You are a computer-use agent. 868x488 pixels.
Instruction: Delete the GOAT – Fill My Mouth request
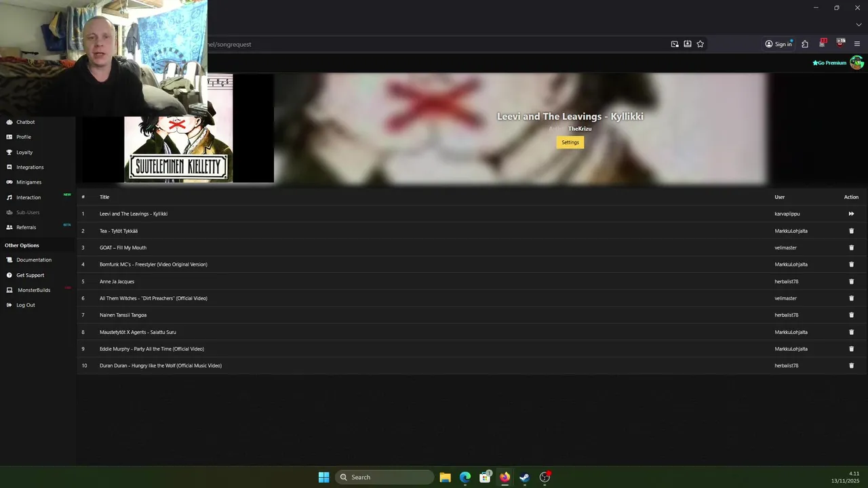click(852, 248)
